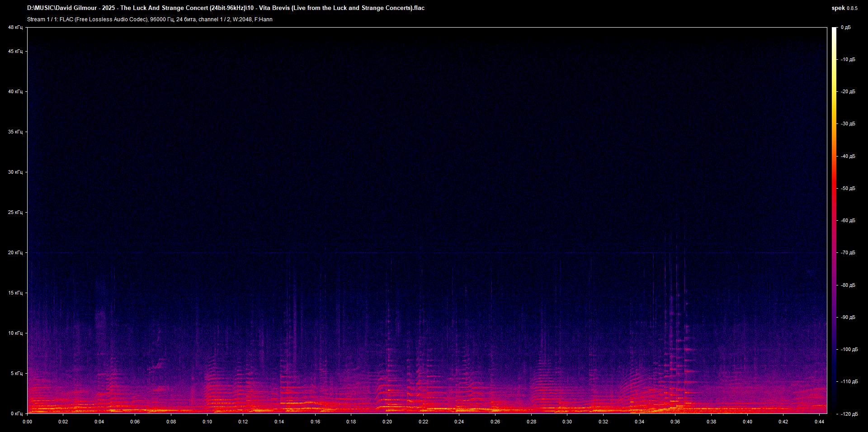The height and width of the screenshot is (432, 868).
Task: Click the -60 дБ level scale label
Action: 848,221
